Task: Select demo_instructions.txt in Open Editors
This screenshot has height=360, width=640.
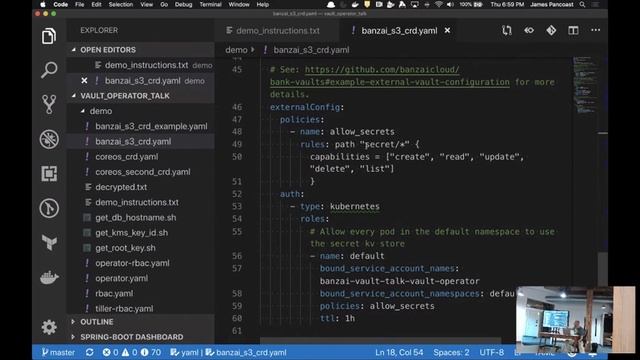Action: point(141,65)
